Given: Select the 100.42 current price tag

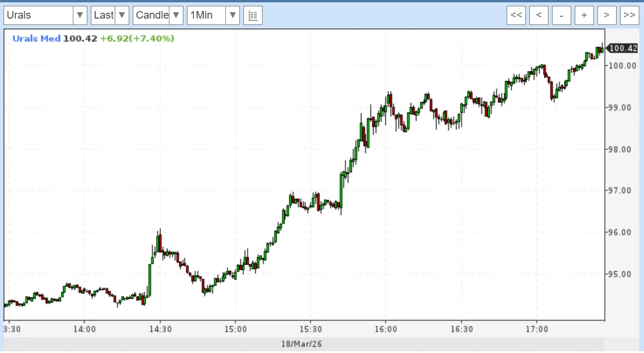Looking at the screenshot, I should click(624, 49).
